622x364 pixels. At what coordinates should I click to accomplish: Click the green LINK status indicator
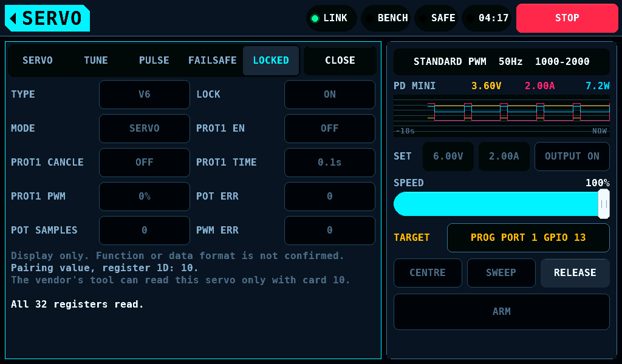[x=331, y=18]
